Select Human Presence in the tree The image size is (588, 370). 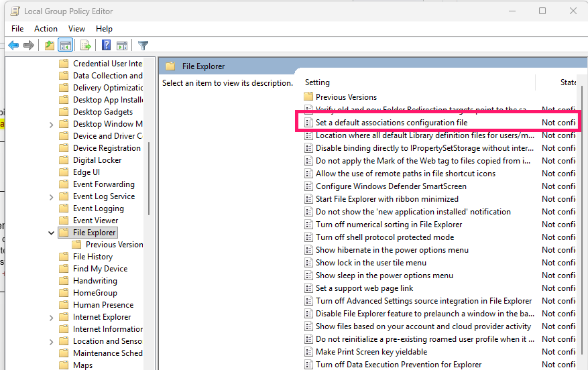(x=103, y=305)
